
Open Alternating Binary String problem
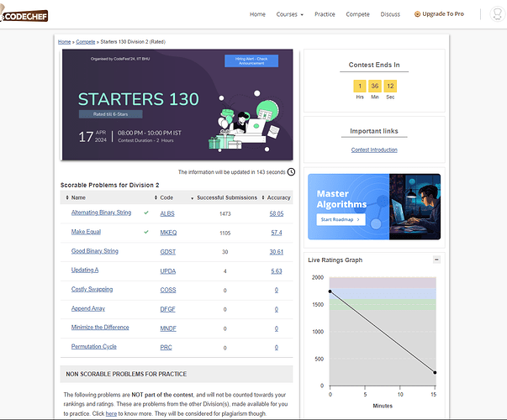click(101, 213)
